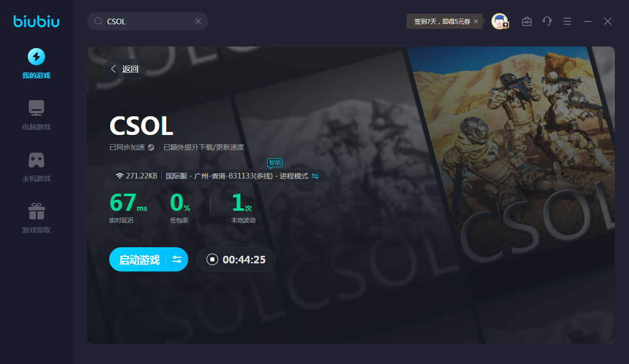Open 主机游戏 controller section
Image resolution: width=629 pixels, height=364 pixels.
(36, 166)
